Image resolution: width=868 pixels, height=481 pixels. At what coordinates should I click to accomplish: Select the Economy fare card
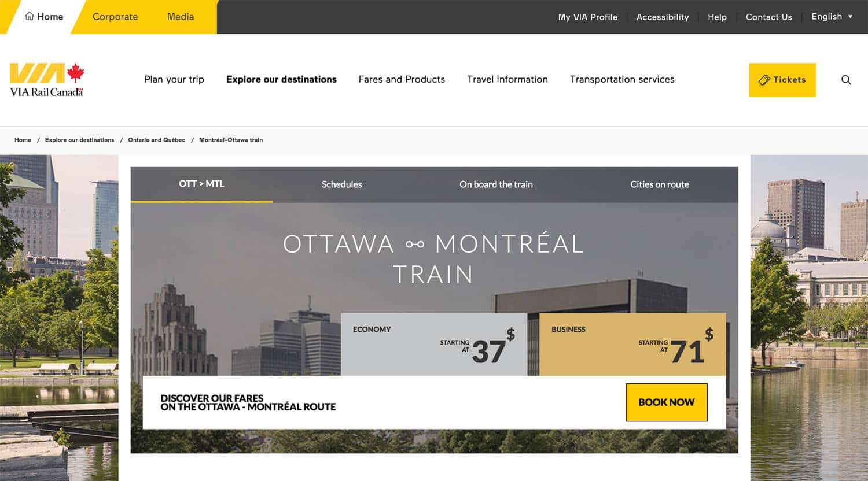pyautogui.click(x=434, y=345)
